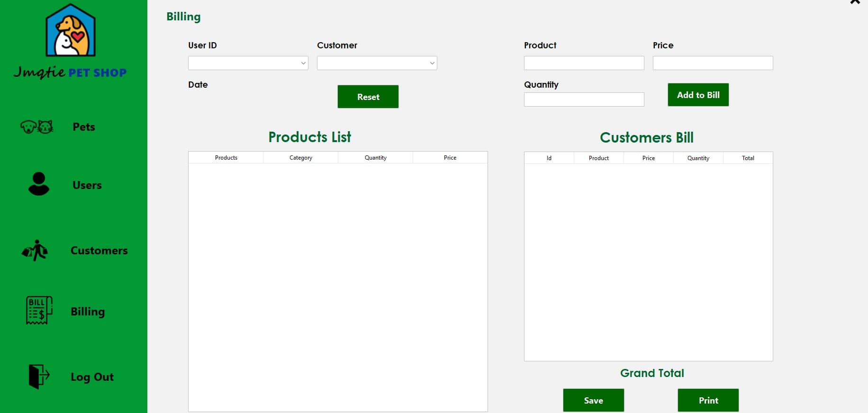
Task: Click the Products List heading
Action: point(310,137)
